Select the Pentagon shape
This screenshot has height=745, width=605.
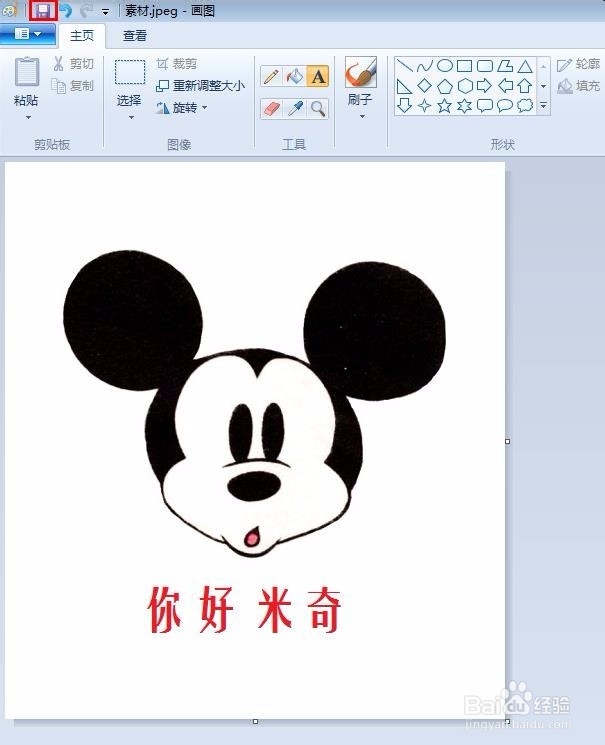[444, 86]
